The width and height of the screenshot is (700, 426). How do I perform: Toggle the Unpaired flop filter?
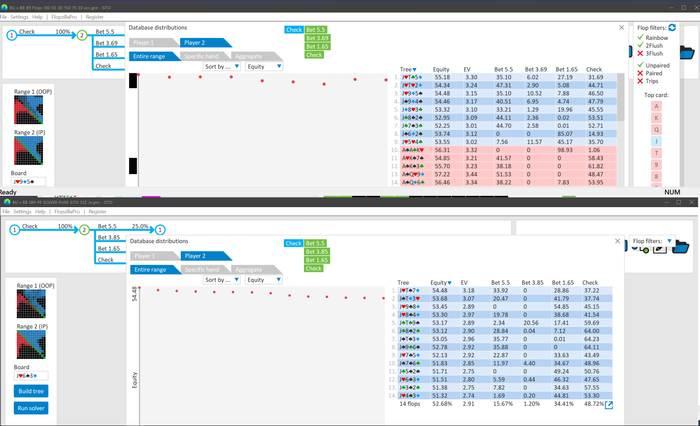click(x=654, y=65)
